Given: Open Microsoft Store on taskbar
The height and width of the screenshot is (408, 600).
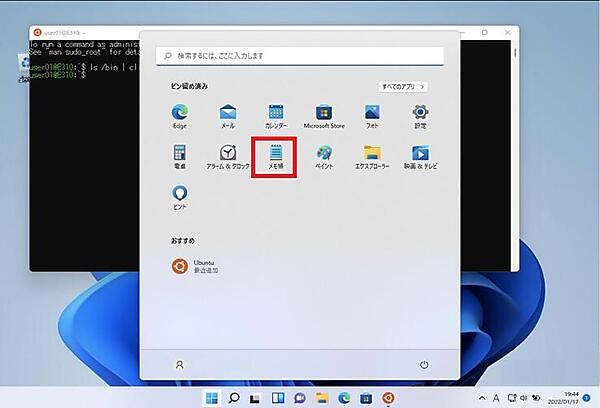Looking at the screenshot, I should click(366, 398).
